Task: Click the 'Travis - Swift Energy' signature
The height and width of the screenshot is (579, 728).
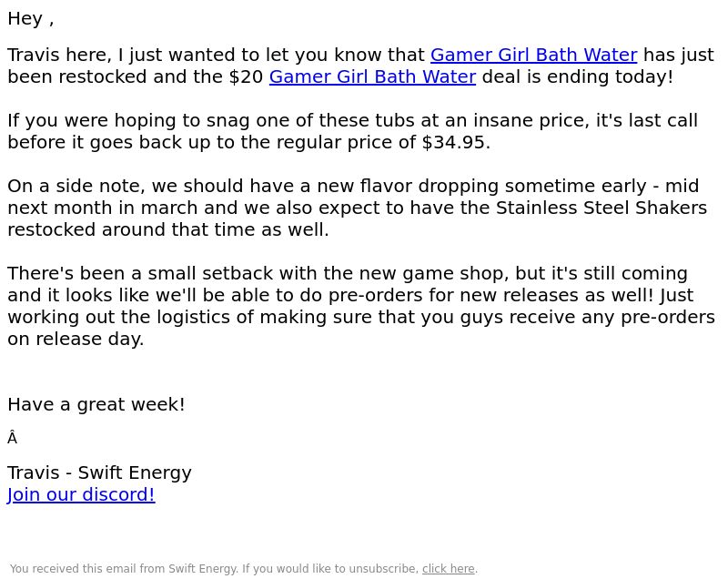Action: (99, 472)
